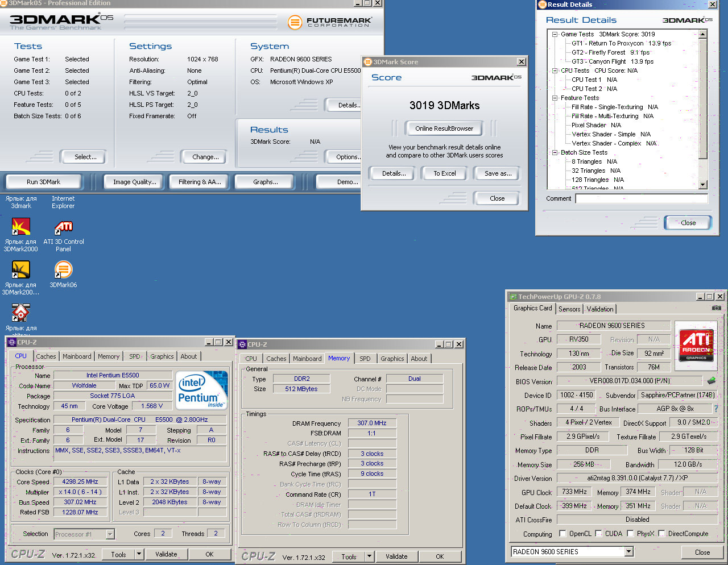The image size is (728, 565).
Task: Open the 3DMark06 desktop icon
Action: 63,270
